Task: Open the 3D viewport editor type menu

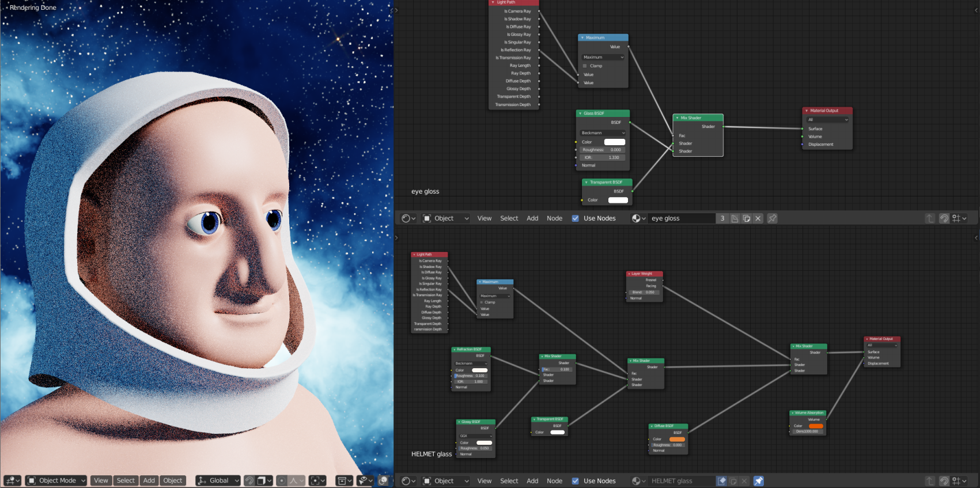Action: pyautogui.click(x=12, y=481)
